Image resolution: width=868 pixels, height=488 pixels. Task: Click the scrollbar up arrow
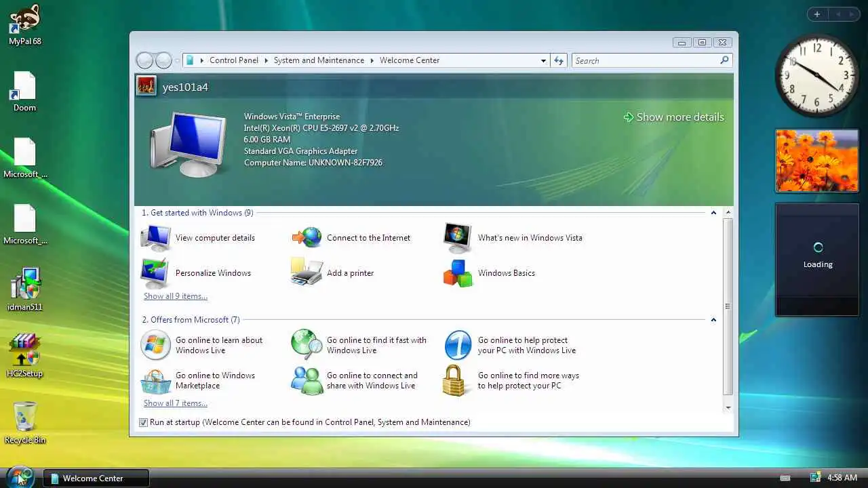click(728, 213)
